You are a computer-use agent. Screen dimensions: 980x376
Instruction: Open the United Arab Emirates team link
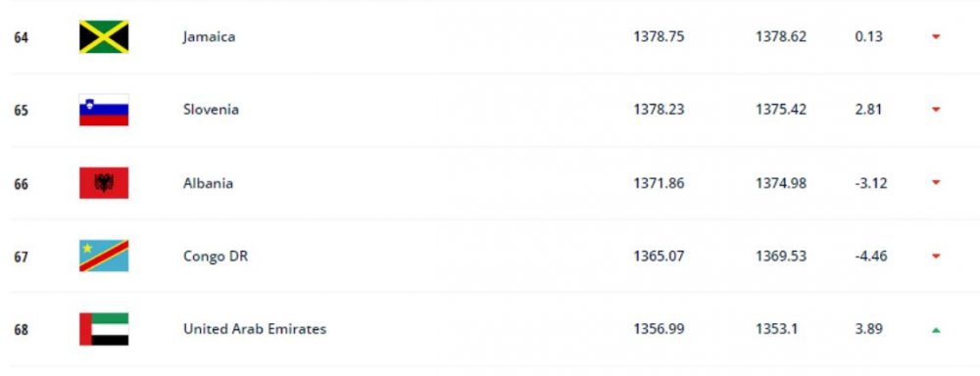point(255,329)
